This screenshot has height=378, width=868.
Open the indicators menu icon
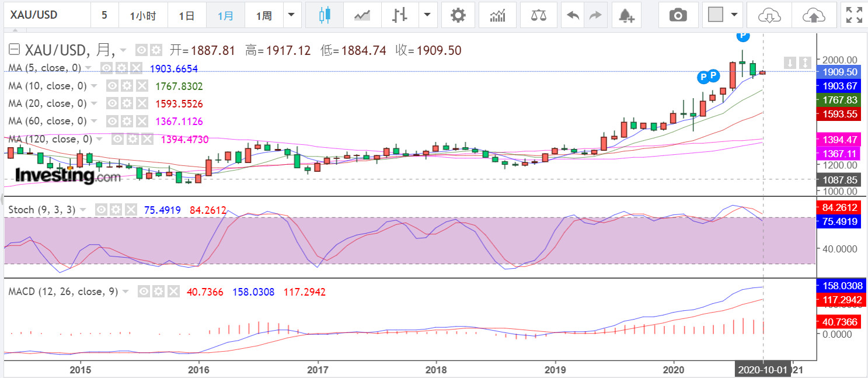(498, 15)
